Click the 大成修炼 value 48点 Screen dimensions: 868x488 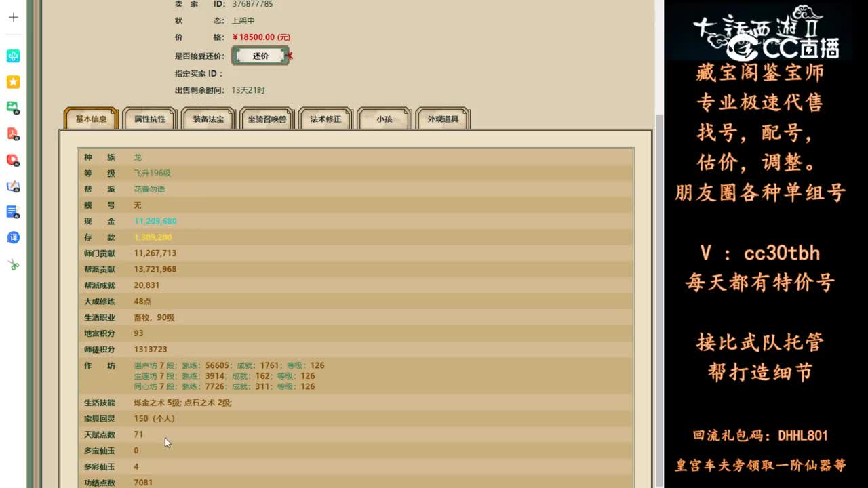click(142, 302)
